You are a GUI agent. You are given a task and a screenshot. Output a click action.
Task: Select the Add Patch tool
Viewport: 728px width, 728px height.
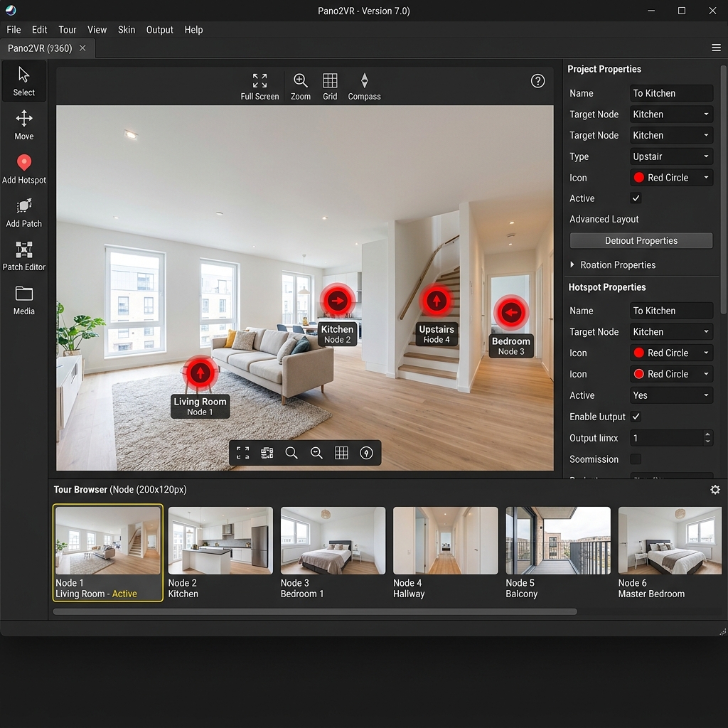click(23, 212)
